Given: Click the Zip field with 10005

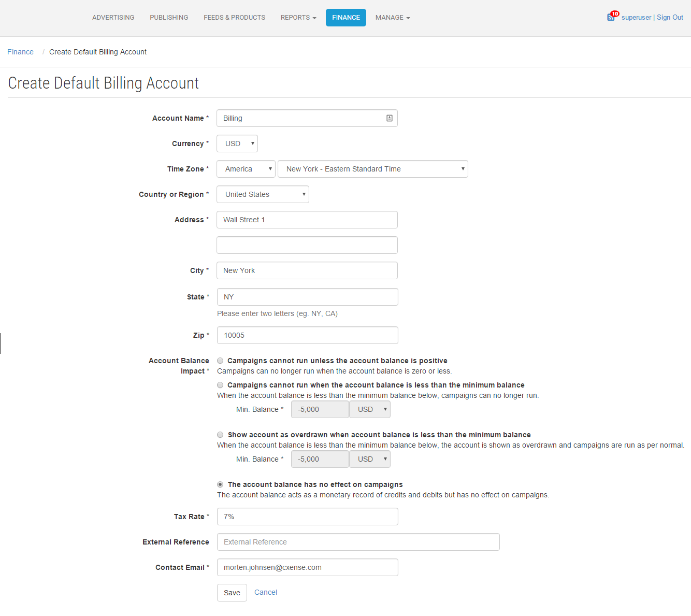Looking at the screenshot, I should (308, 335).
